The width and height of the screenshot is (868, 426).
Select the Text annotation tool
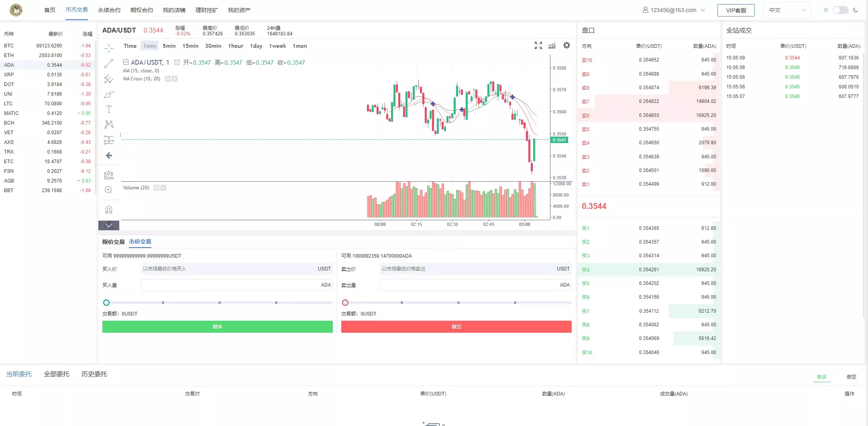(x=109, y=109)
